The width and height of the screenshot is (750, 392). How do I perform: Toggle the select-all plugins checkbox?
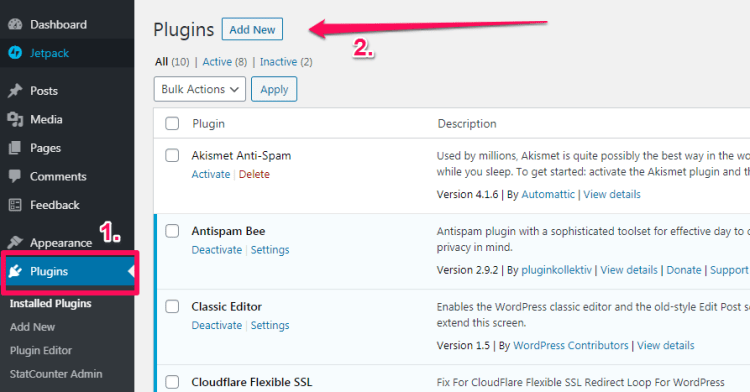tap(172, 123)
